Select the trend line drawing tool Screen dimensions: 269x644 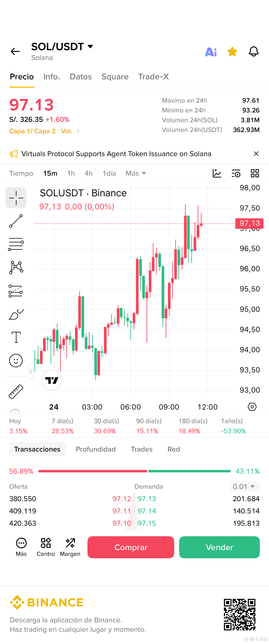click(x=16, y=221)
